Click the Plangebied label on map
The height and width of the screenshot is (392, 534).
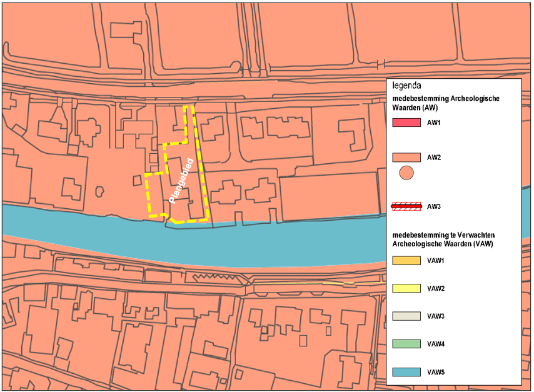[181, 181]
